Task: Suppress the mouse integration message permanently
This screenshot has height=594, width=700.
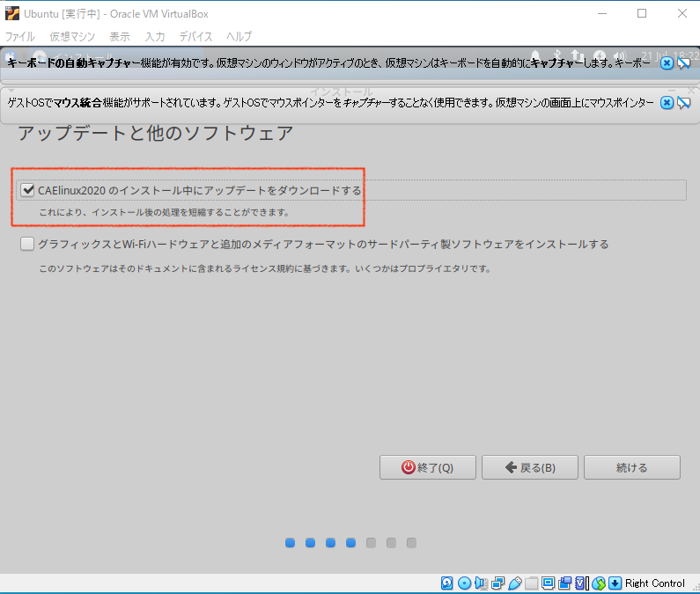Action: [x=683, y=104]
